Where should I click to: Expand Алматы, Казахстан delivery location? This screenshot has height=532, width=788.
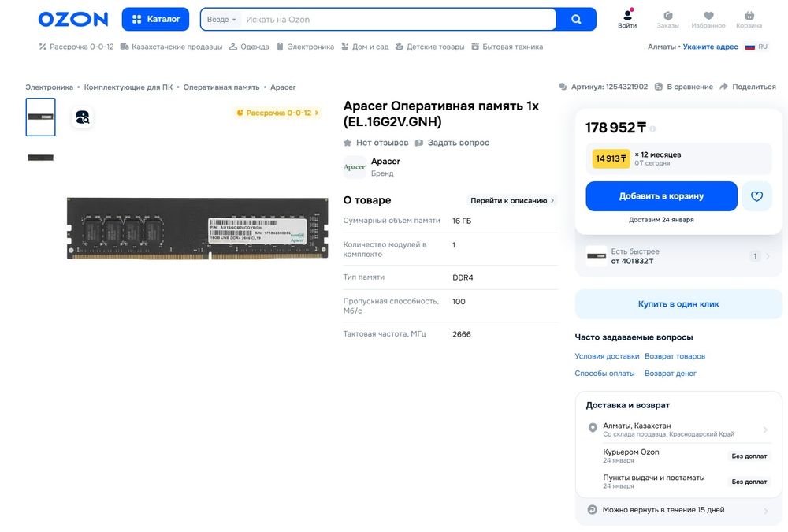(678, 430)
